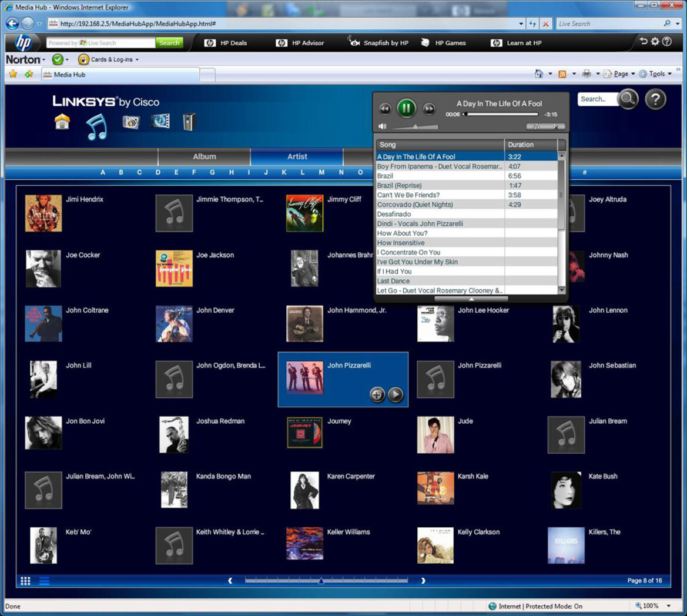Jump to letter K in alphabet bar
The image size is (687, 616).
(x=284, y=172)
